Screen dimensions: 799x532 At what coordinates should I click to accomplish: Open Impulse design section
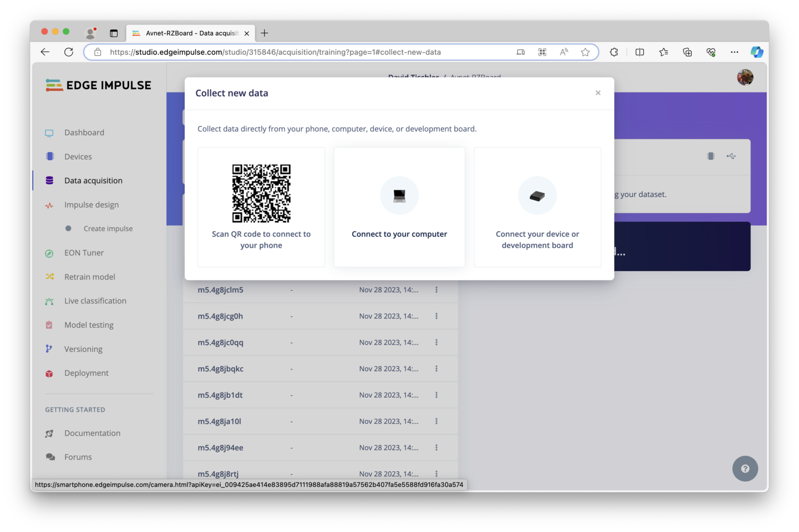coord(91,205)
